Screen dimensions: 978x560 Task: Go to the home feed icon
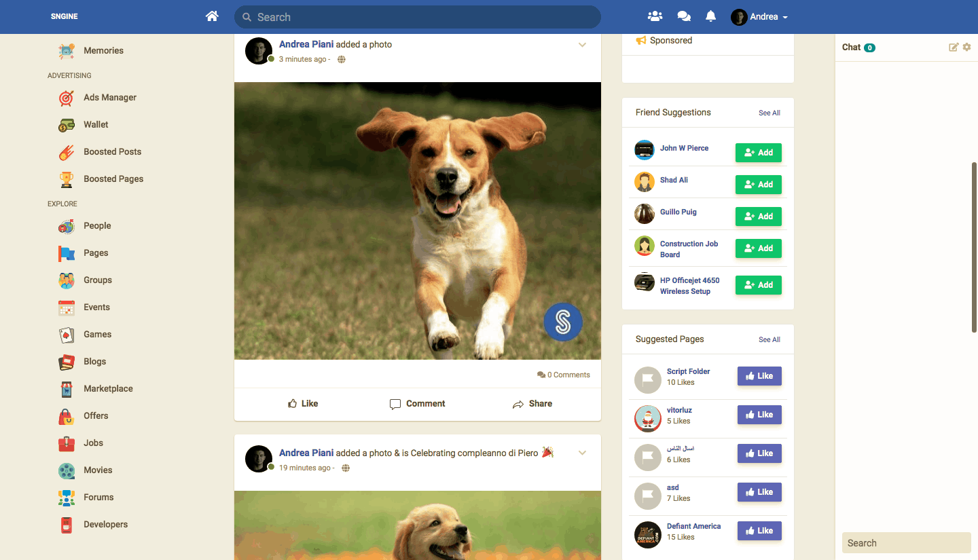pyautogui.click(x=212, y=16)
